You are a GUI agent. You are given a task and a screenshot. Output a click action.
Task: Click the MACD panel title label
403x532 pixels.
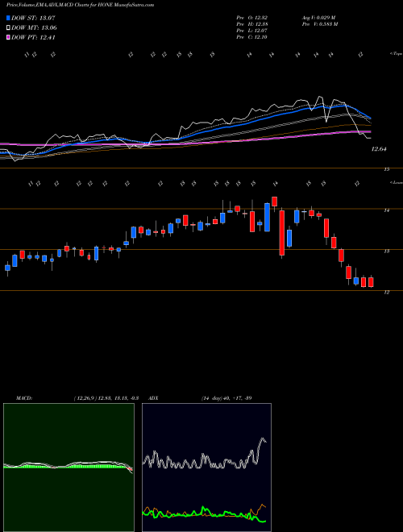23,397
